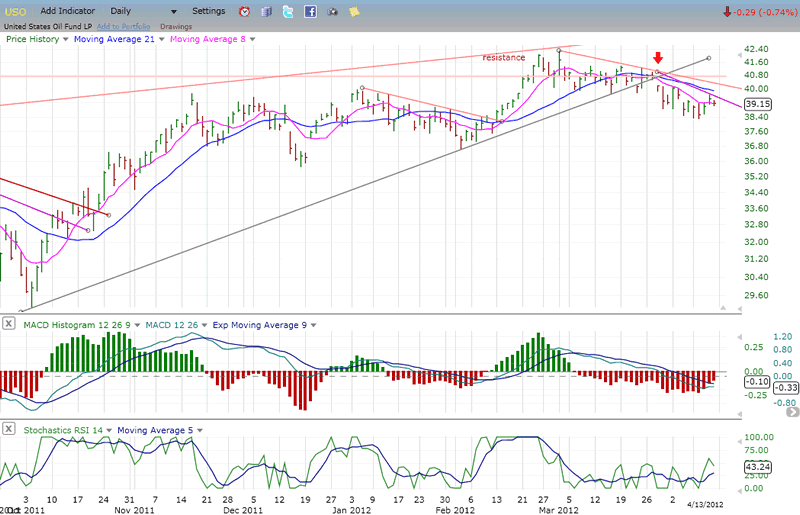The width and height of the screenshot is (800, 515).
Task: Open the yellow sticky note icon
Action: [x=354, y=12]
